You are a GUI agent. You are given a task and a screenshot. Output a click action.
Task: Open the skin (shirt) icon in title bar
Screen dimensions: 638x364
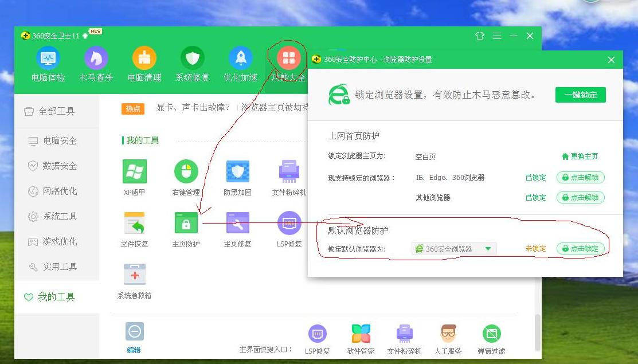480,36
